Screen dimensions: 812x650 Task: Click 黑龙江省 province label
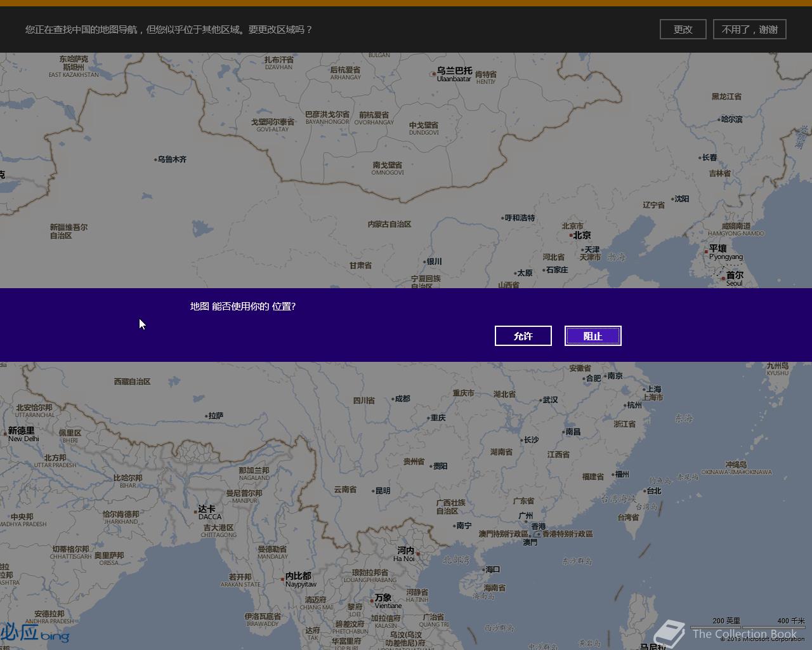click(726, 96)
